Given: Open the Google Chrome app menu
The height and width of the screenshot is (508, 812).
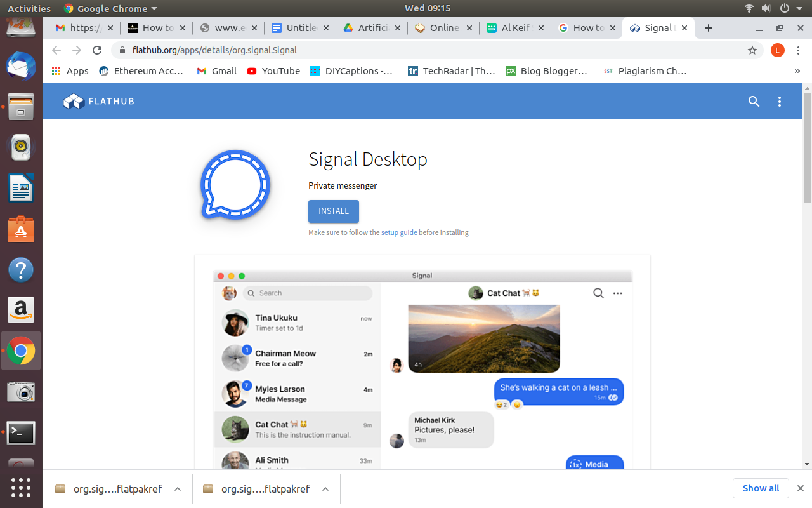Looking at the screenshot, I should (x=110, y=8).
